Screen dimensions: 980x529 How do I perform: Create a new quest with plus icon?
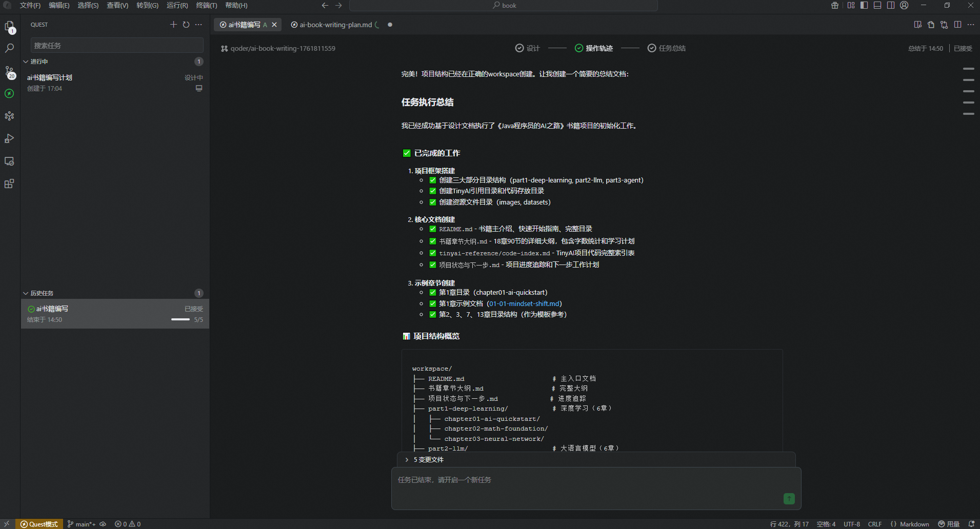pos(173,25)
